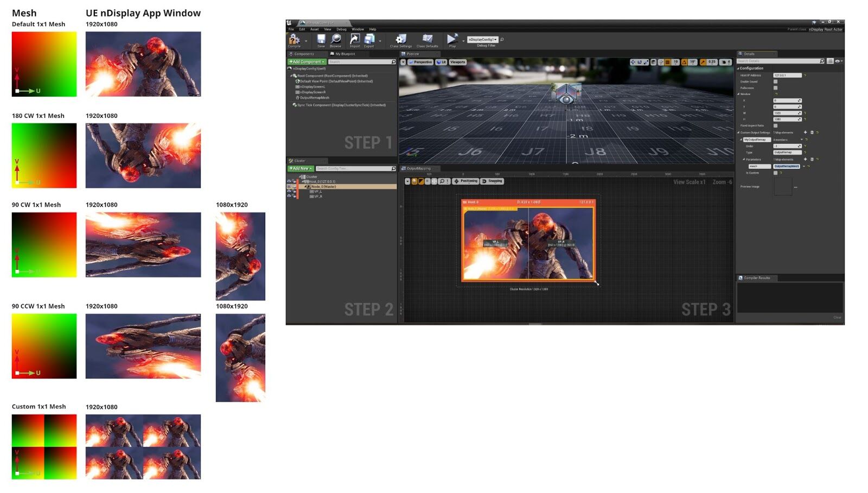Image resolution: width=868 pixels, height=493 pixels.
Task: Toggle grid snapping in Preview viewport
Action: pos(668,62)
